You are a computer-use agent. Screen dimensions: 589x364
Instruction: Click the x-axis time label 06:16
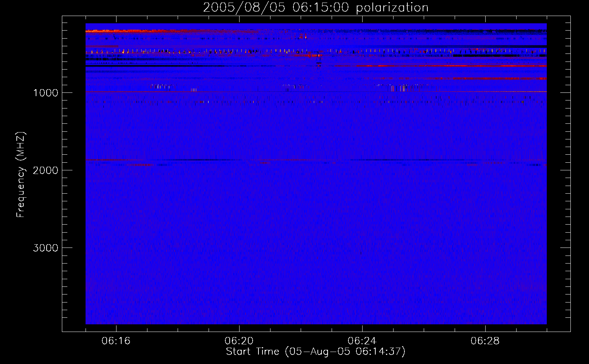(x=116, y=341)
